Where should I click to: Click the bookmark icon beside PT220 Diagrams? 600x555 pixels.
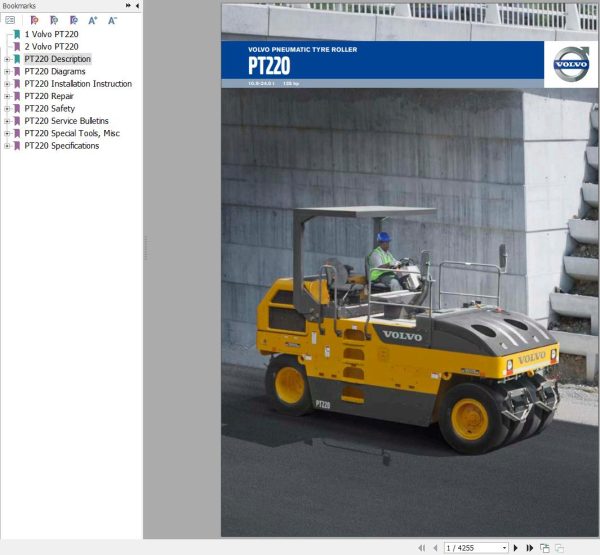coord(17,72)
